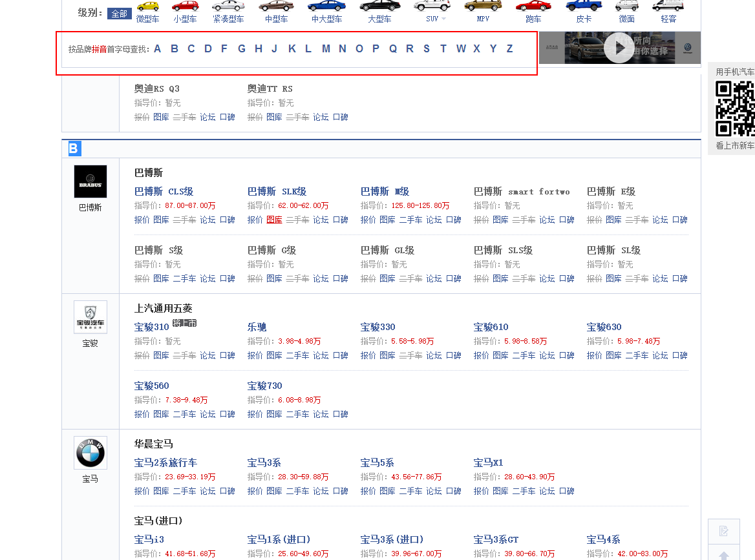The image size is (755, 560).
Task: Jump to brands starting with S
Action: (x=427, y=48)
